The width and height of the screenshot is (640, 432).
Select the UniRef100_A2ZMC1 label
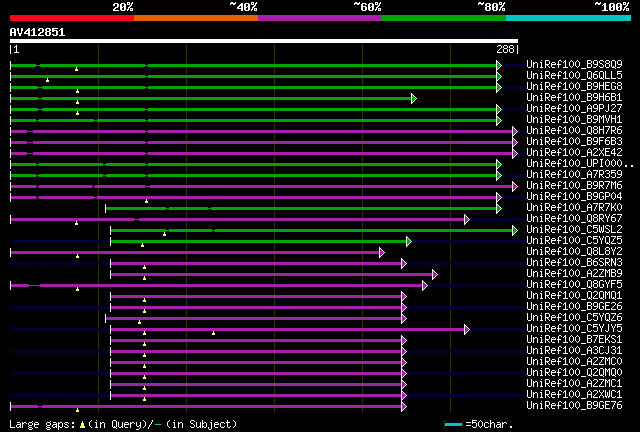coord(574,384)
